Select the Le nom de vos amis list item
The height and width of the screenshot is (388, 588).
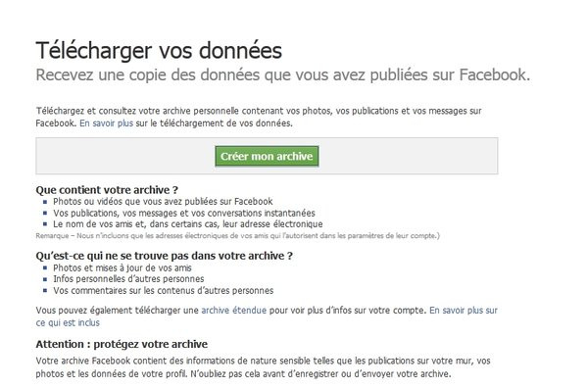click(x=187, y=224)
